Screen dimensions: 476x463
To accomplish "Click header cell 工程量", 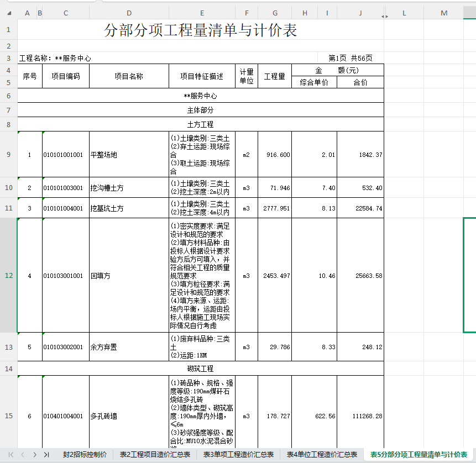I will tap(275, 76).
